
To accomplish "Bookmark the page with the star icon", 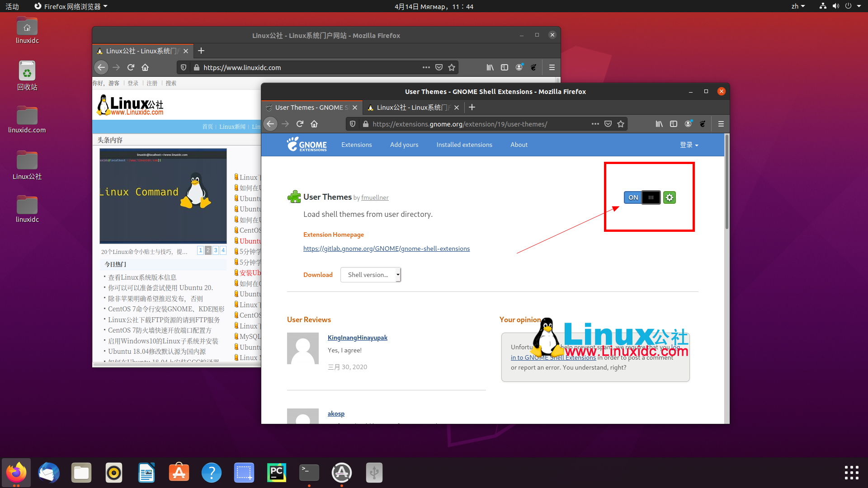I will tap(621, 124).
